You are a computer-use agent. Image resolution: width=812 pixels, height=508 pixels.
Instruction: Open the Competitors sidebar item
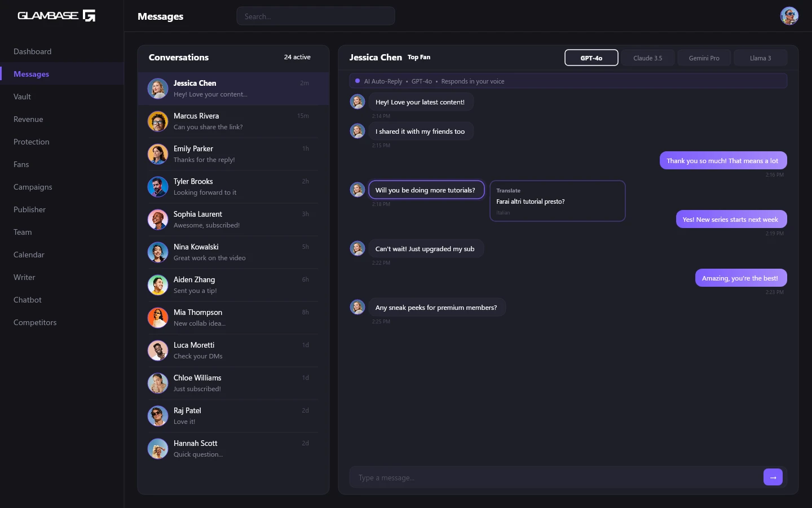(35, 322)
